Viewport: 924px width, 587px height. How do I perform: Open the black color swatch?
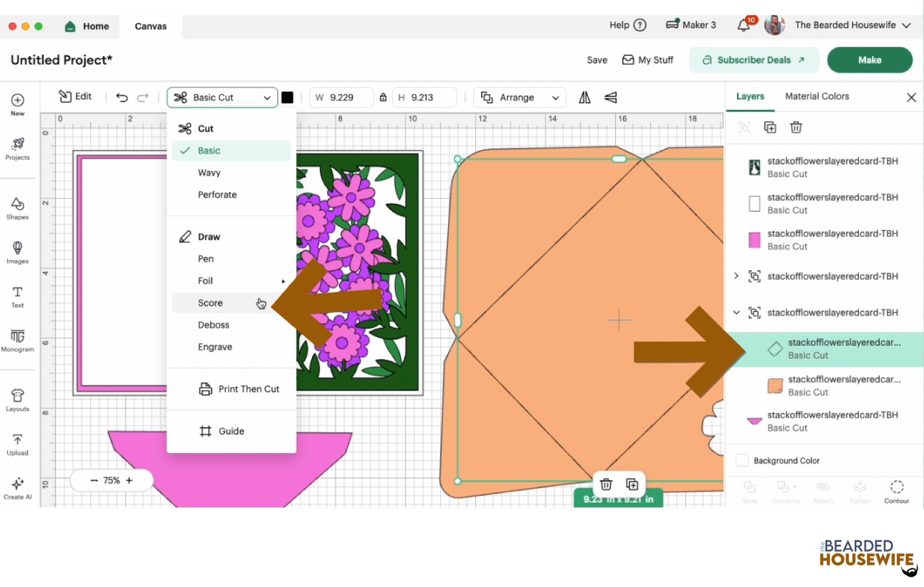[287, 98]
